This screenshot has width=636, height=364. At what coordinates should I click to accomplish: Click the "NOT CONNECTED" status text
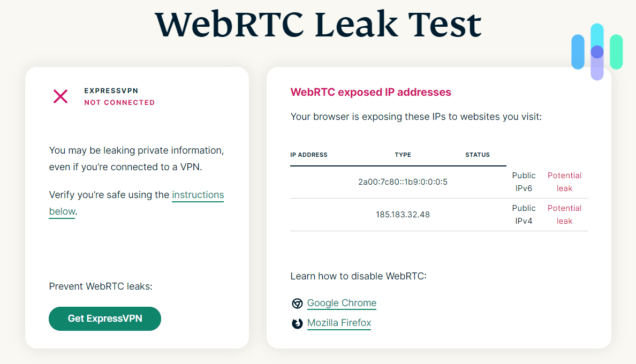coord(119,102)
